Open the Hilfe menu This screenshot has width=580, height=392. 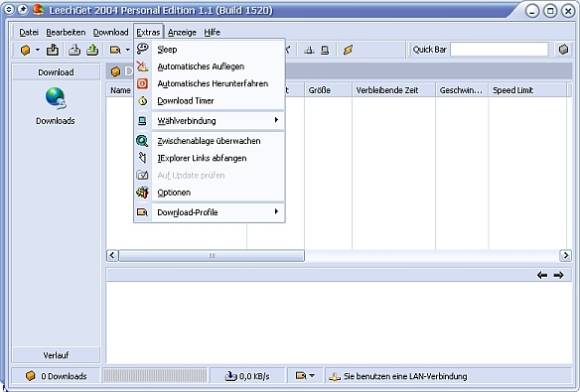[x=212, y=33]
